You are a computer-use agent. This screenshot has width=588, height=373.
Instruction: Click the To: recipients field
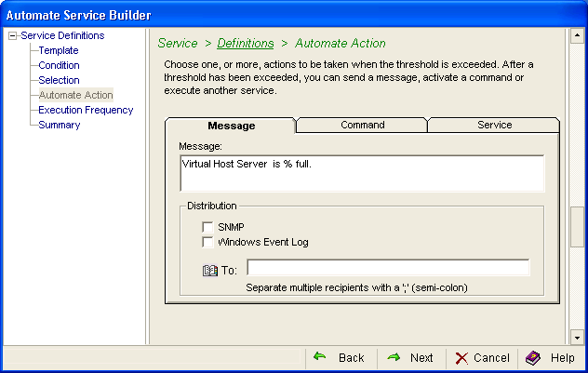tap(388, 268)
